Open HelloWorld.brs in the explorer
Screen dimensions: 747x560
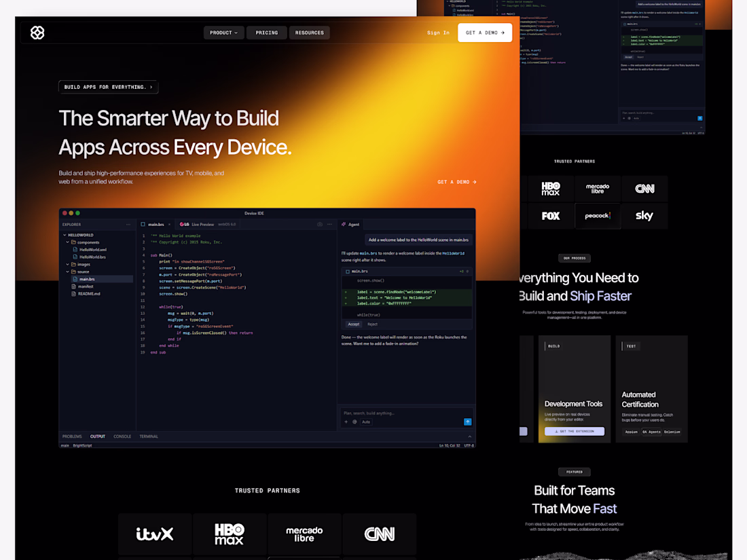tap(92, 257)
